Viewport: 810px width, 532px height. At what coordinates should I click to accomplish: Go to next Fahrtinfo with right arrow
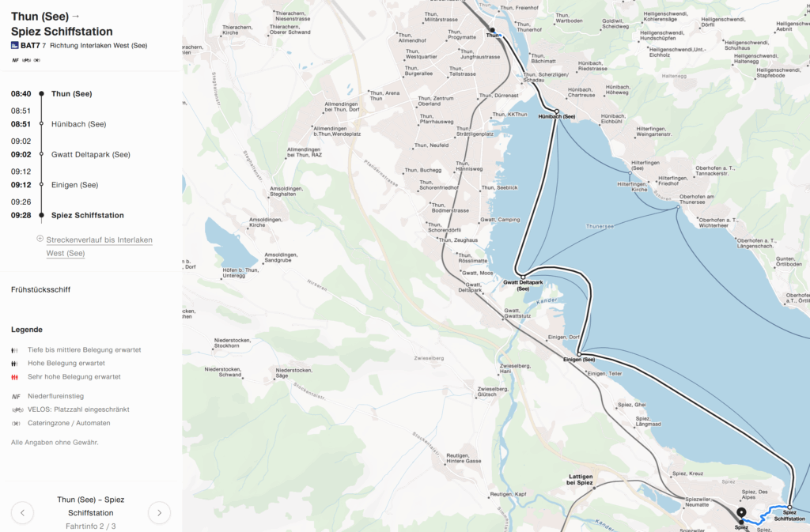(x=159, y=513)
